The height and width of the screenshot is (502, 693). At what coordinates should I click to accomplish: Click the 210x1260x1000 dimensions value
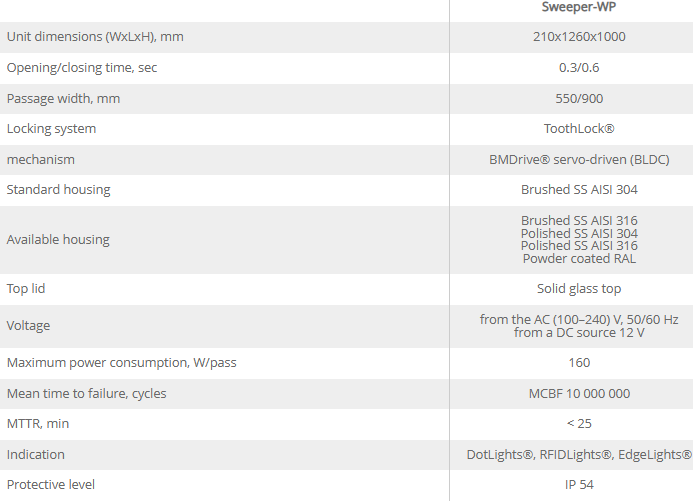[x=579, y=37]
